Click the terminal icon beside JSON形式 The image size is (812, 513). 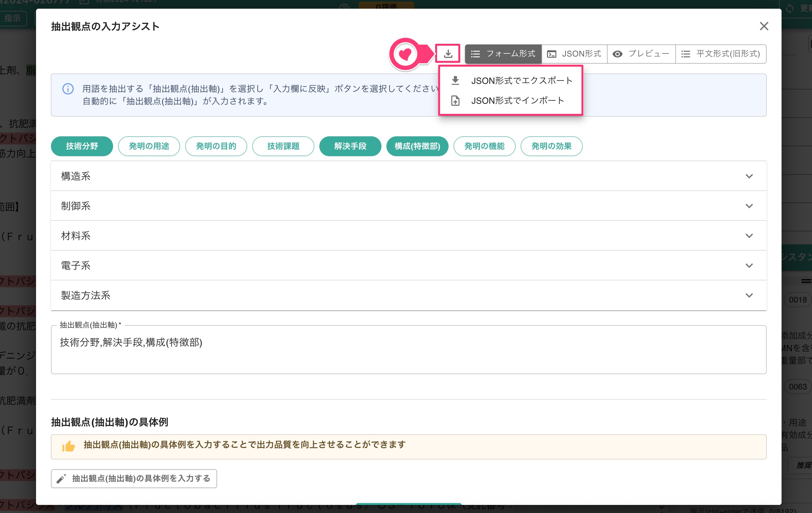coord(552,54)
